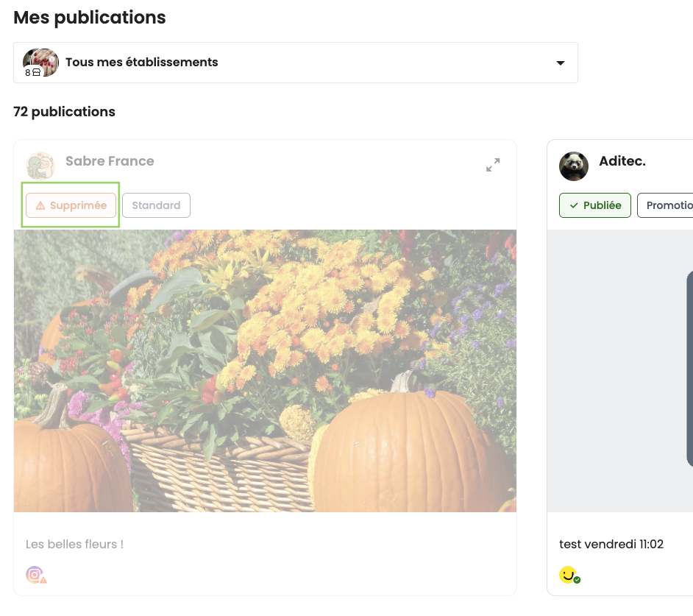Open the pumpkins and flowers post image

(x=265, y=370)
